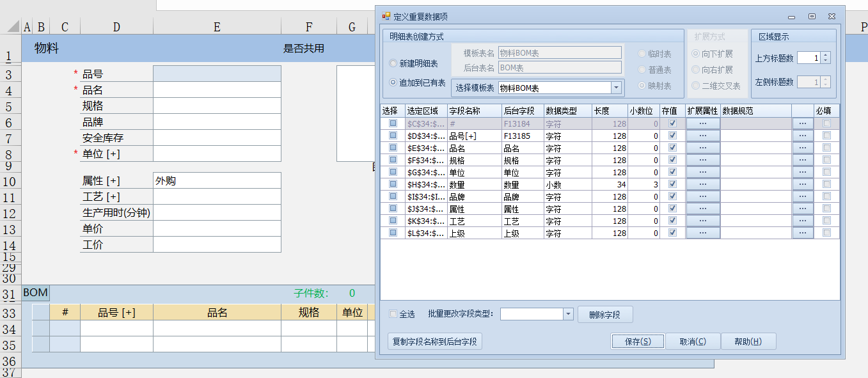Viewport: 868px width, 378px height.
Task: Open data specification picker for 数量 row
Action: click(x=802, y=184)
